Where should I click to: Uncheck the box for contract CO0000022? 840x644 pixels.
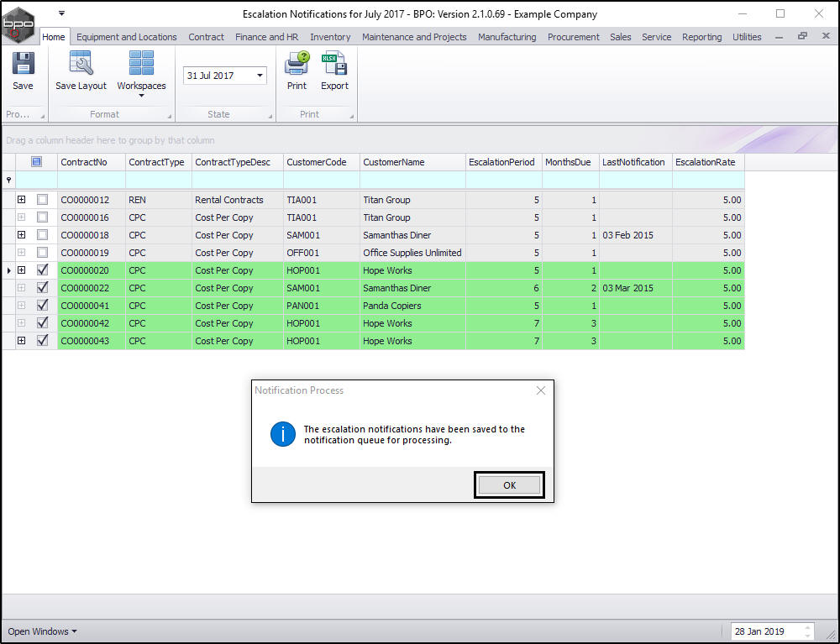click(x=42, y=287)
